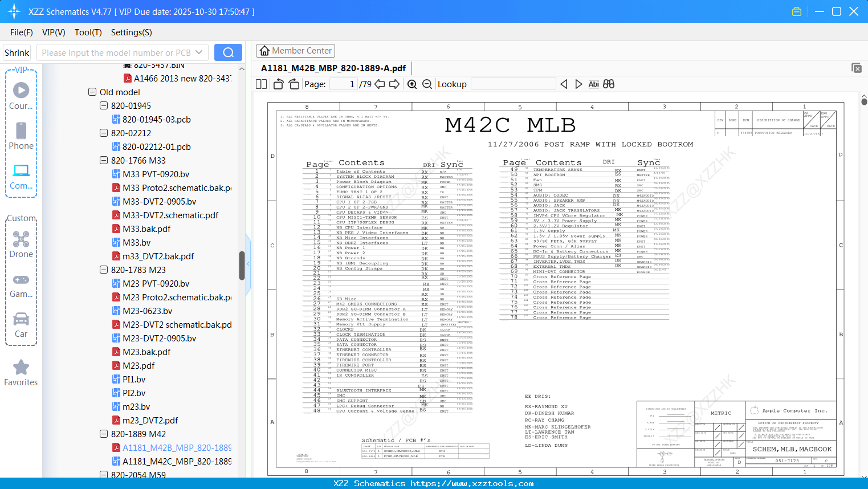The width and height of the screenshot is (868, 489).
Task: Rotate the schematic page counter-clockwise
Action: (x=279, y=84)
